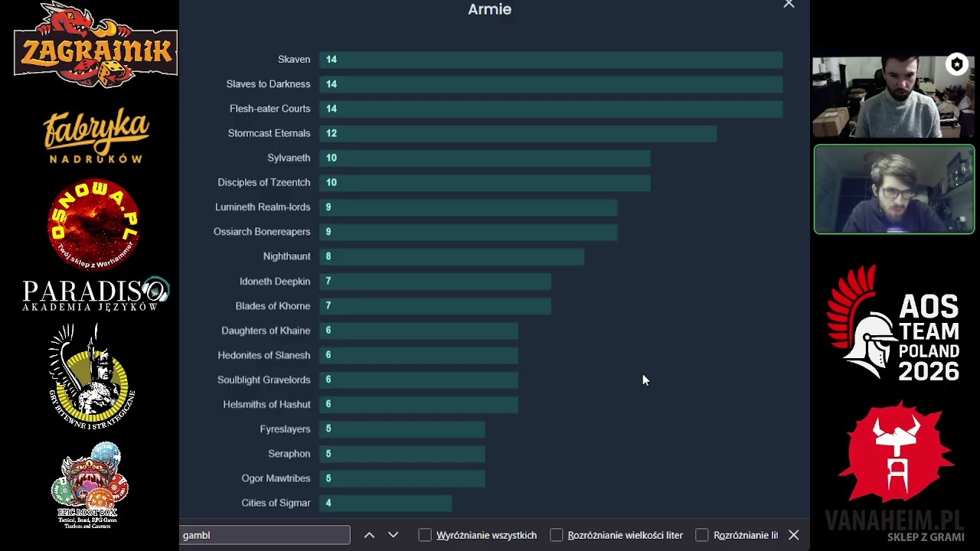Click the Cities of Sigmar label
Image resolution: width=980 pixels, height=551 pixels.
[x=276, y=503]
